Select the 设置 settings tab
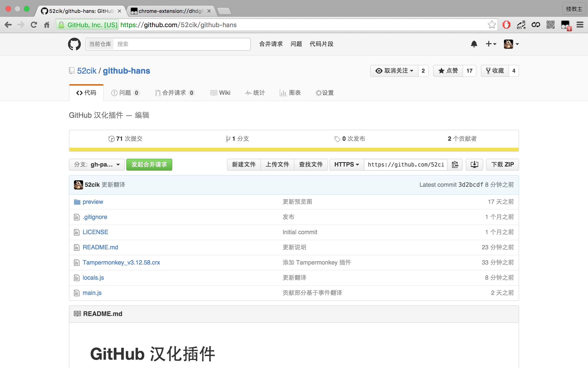The width and height of the screenshot is (588, 368). pyautogui.click(x=325, y=93)
